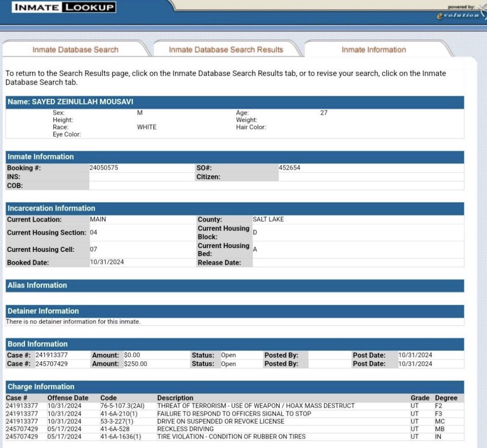Switch to Inmate Database Search Results tab
The image size is (487, 448).
[x=226, y=50]
